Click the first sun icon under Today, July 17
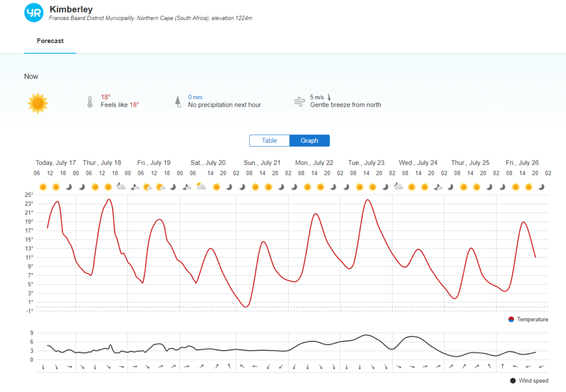The width and height of the screenshot is (566, 392). 43,187
